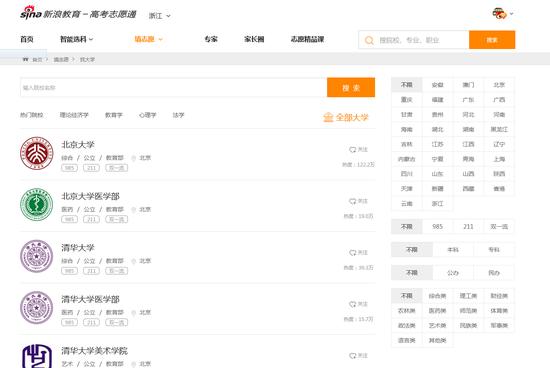Select the 理论经济学 category tab
The height and width of the screenshot is (368, 550).
pyautogui.click(x=74, y=115)
